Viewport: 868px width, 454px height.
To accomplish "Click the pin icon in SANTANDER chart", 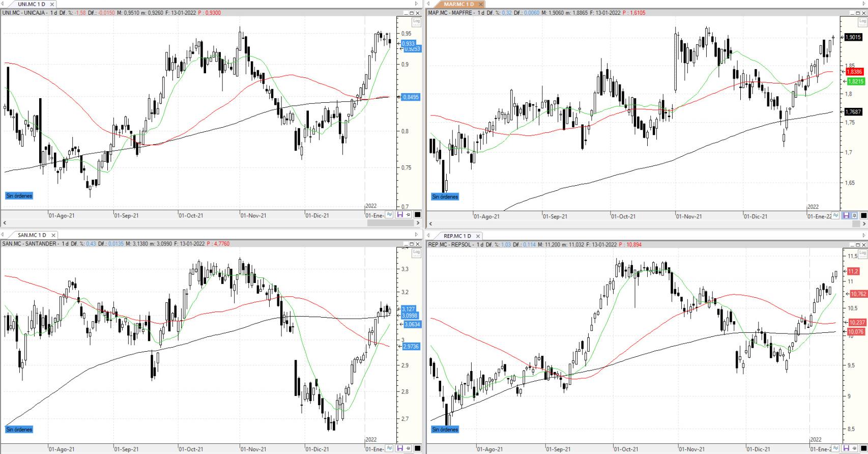I will coord(408,448).
